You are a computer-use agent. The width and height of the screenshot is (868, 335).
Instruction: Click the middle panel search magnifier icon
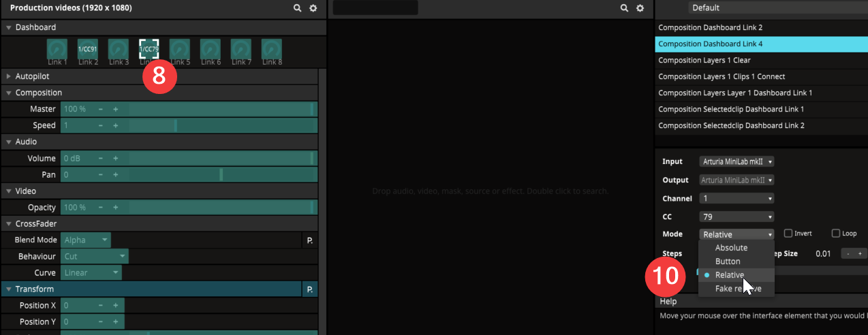click(624, 8)
